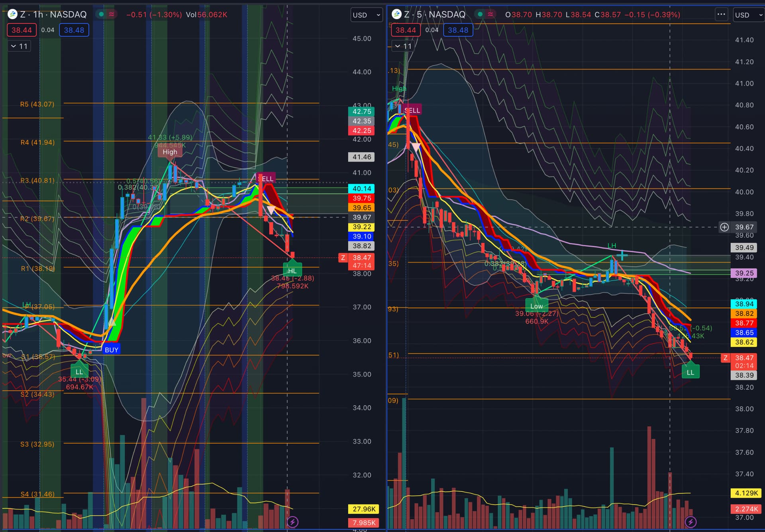765x532 pixels.
Task: Toggle green market status dot on 1h chart
Action: pyautogui.click(x=101, y=14)
